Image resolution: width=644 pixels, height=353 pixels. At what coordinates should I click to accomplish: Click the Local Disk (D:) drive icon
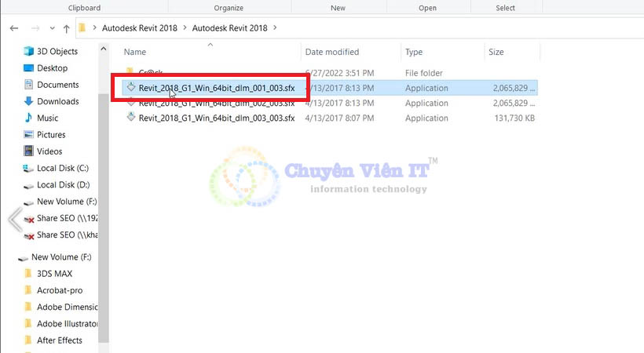pyautogui.click(x=28, y=186)
